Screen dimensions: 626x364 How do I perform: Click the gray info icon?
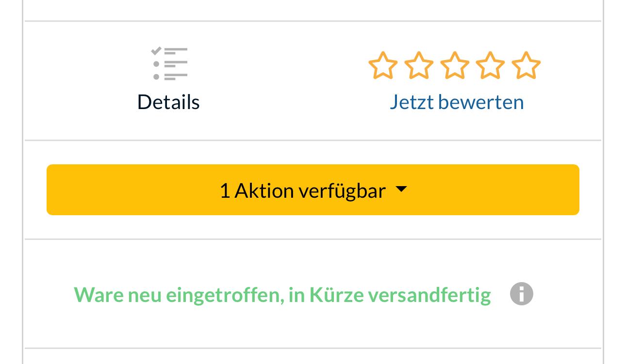point(522,294)
